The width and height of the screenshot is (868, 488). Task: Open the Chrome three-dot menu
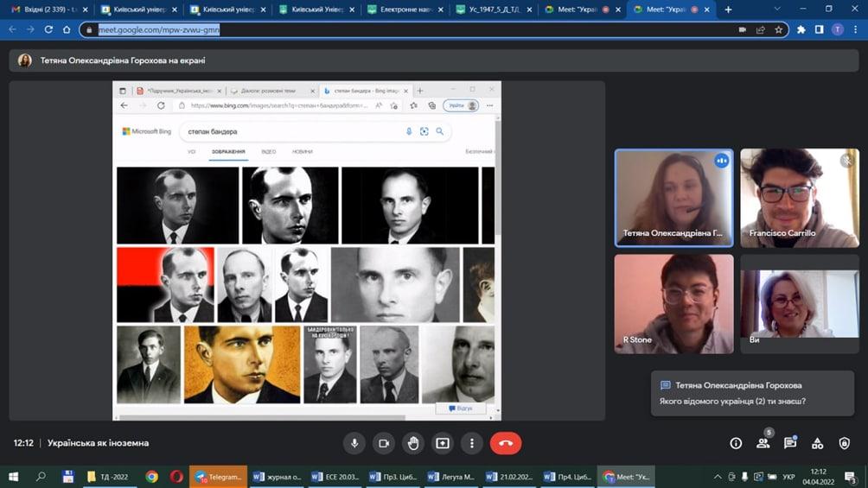(856, 29)
